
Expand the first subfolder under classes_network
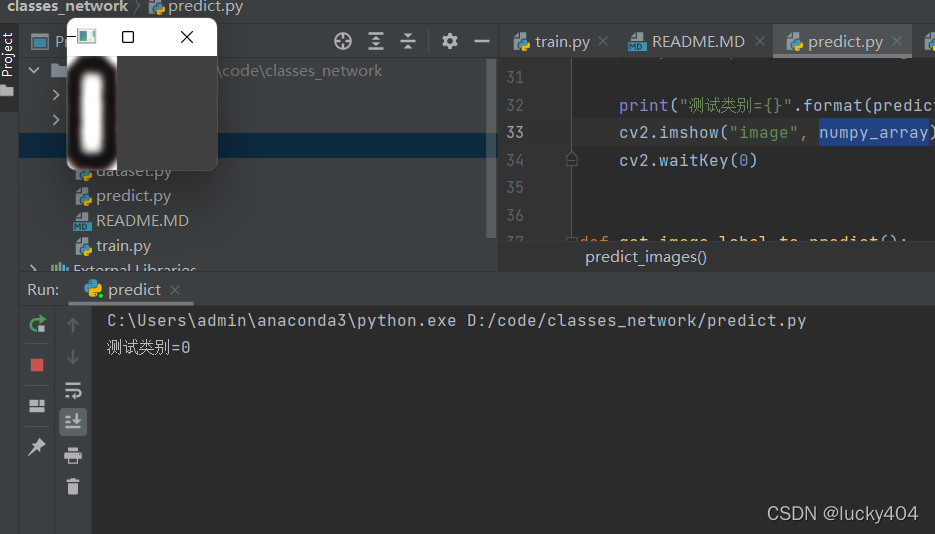pos(55,95)
